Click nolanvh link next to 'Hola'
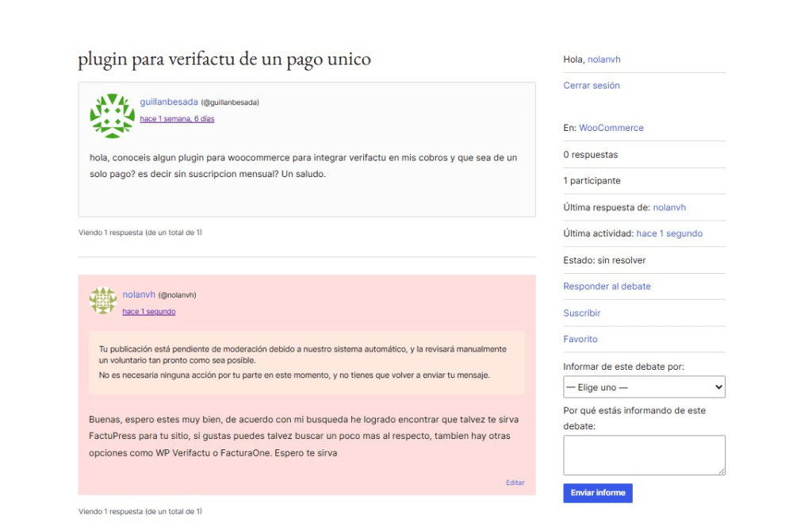Viewport: 812px width, 523px height. pyautogui.click(x=605, y=60)
